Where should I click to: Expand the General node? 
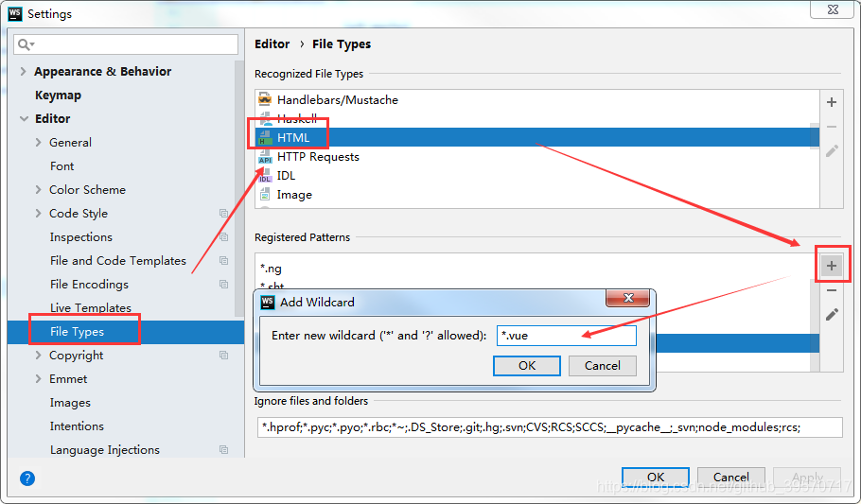[x=38, y=142]
